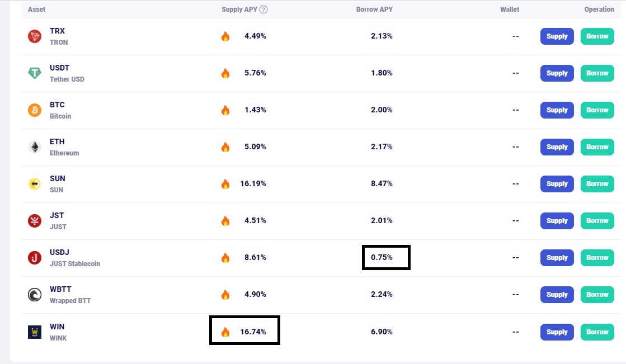Click the fire icon beside SUN supply APY
This screenshot has height=364, width=626.
coord(225,184)
